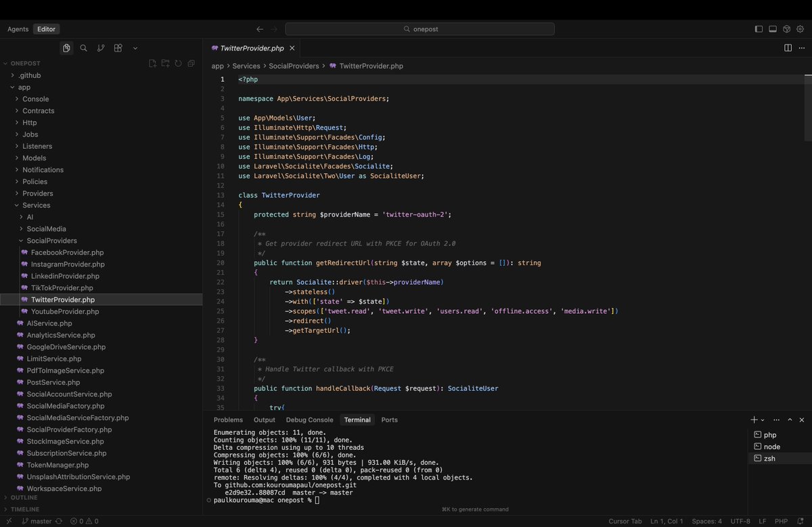812x527 pixels.
Task: Click Spaces: 4 indentation setting
Action: coord(706,522)
